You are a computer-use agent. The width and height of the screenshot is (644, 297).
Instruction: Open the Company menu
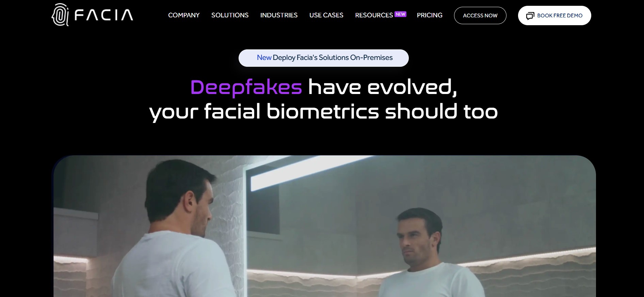point(184,15)
